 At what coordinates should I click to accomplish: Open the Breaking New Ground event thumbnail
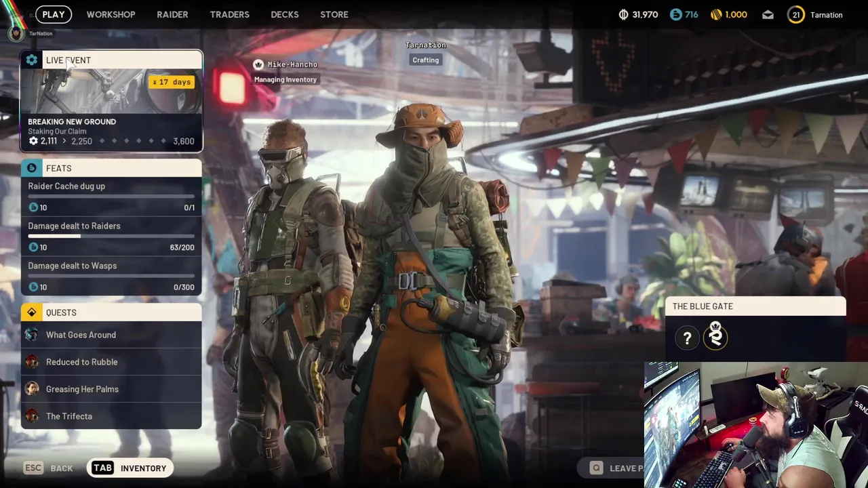[x=112, y=91]
